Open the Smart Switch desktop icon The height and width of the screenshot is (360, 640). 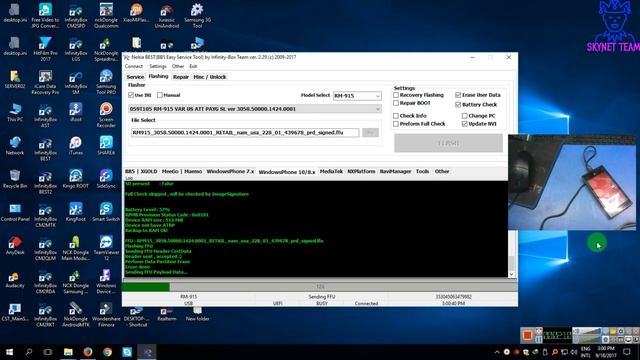point(106,212)
